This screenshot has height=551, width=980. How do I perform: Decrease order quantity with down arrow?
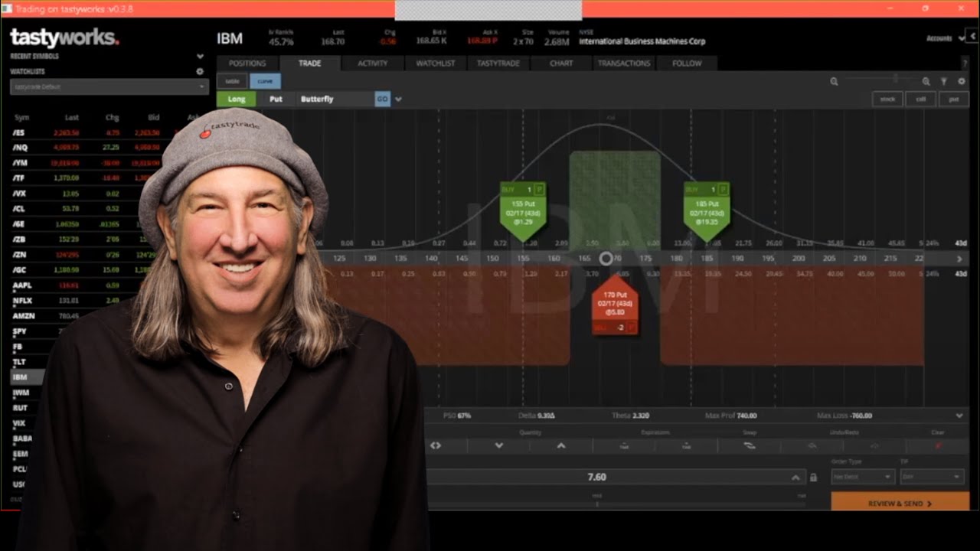[x=499, y=445]
